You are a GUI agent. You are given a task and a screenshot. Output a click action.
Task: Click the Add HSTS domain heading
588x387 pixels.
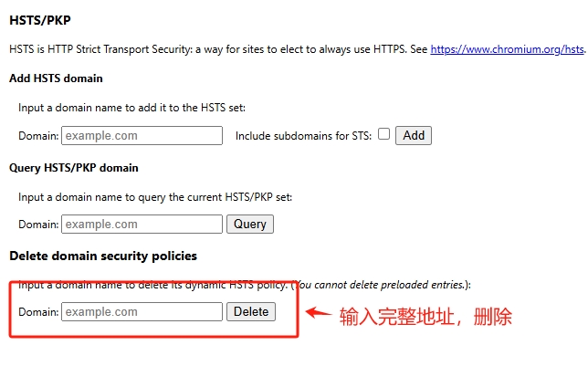click(56, 78)
